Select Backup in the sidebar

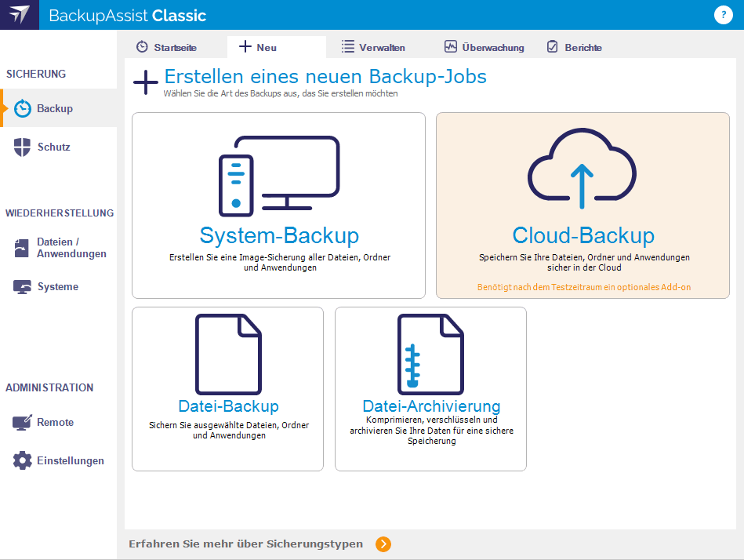coord(58,108)
